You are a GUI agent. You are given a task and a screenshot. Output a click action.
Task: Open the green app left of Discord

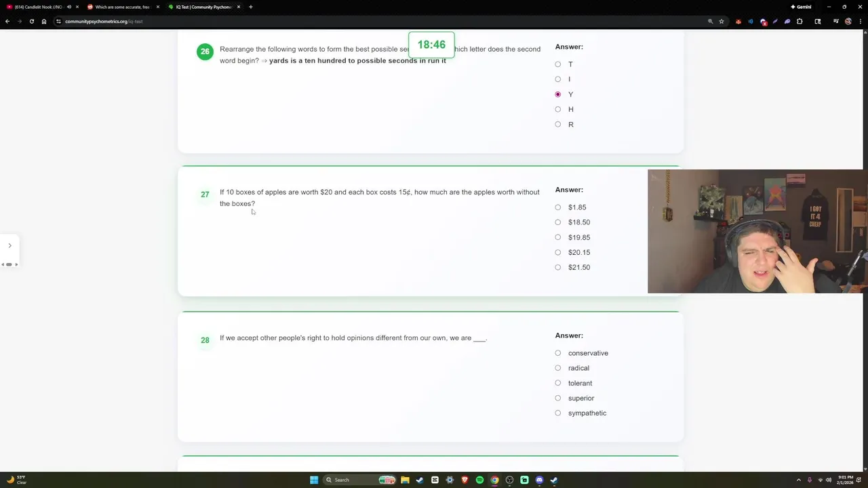pyautogui.click(x=524, y=480)
